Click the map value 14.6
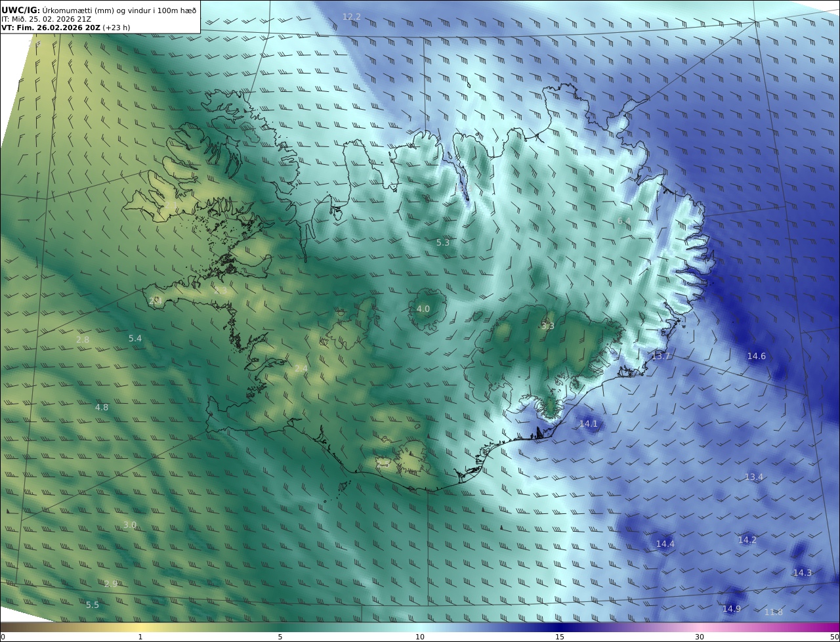Viewport: 840px width, 642px height. point(757,356)
